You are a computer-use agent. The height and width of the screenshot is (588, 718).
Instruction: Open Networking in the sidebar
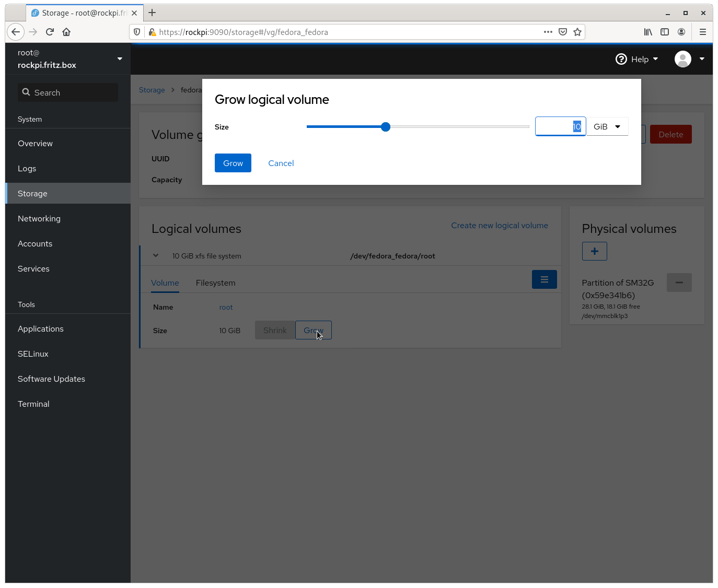pyautogui.click(x=68, y=218)
